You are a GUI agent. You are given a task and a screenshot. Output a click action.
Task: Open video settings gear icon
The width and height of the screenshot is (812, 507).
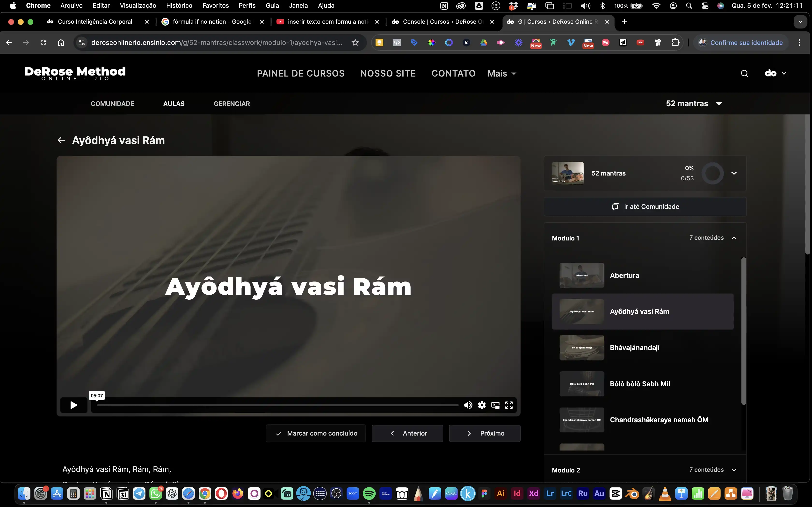(482, 405)
